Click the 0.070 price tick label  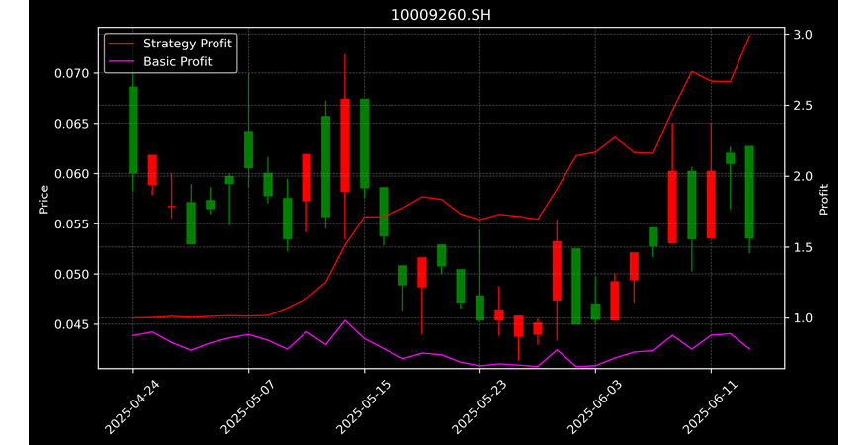coord(72,73)
